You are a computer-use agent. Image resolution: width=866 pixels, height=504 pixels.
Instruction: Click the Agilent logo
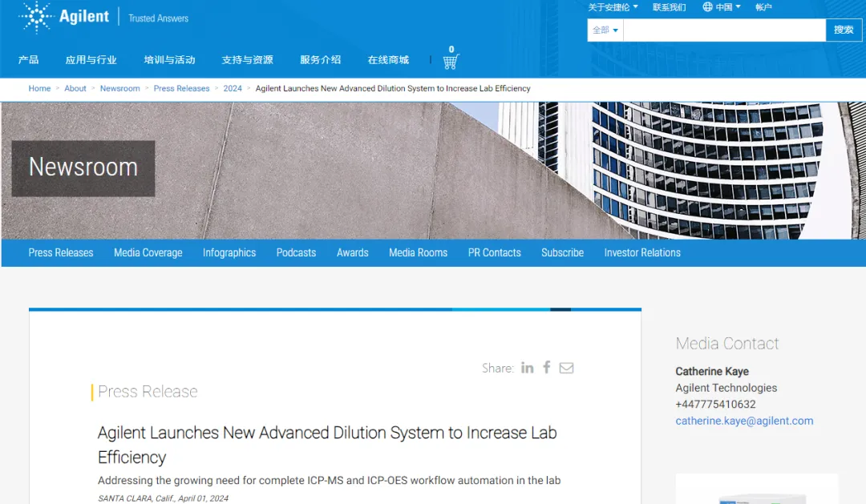click(x=63, y=17)
